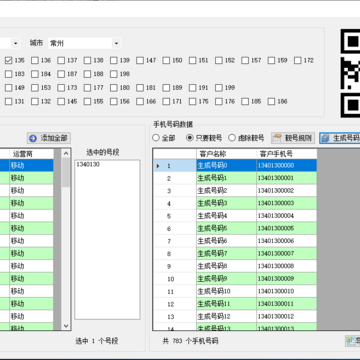This screenshot has height=360, width=360.
Task: Select the row with number 13401300005
Action: coord(235,228)
